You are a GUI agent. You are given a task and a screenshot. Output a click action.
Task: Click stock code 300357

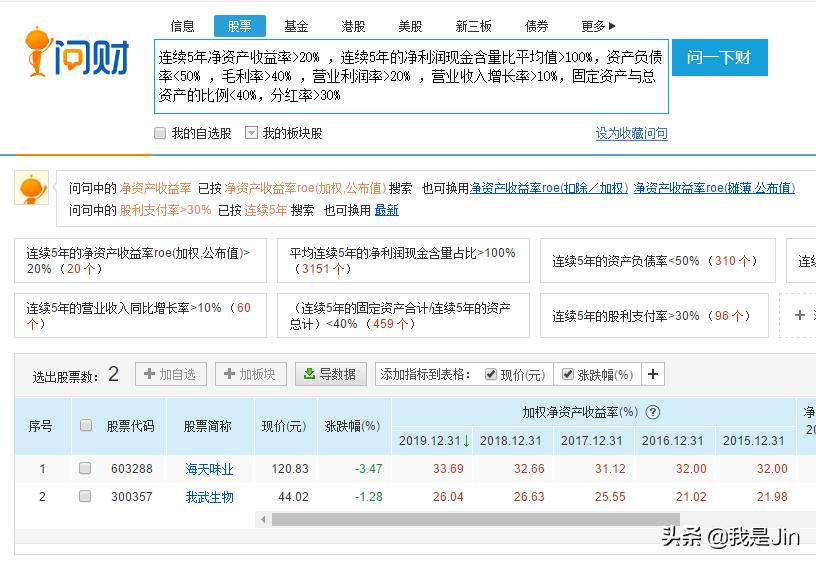point(132,497)
